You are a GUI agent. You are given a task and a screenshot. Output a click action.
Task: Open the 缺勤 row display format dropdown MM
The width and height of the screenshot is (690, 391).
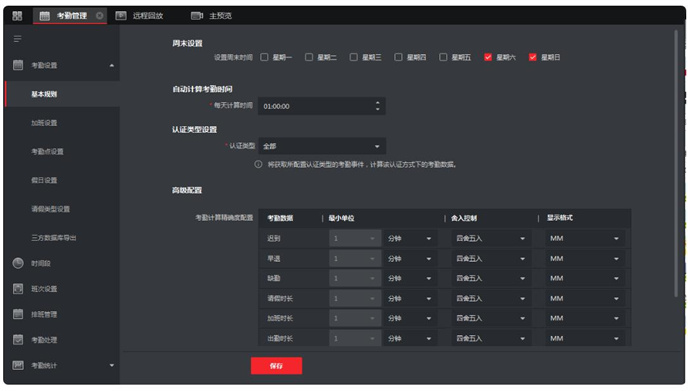pyautogui.click(x=585, y=278)
